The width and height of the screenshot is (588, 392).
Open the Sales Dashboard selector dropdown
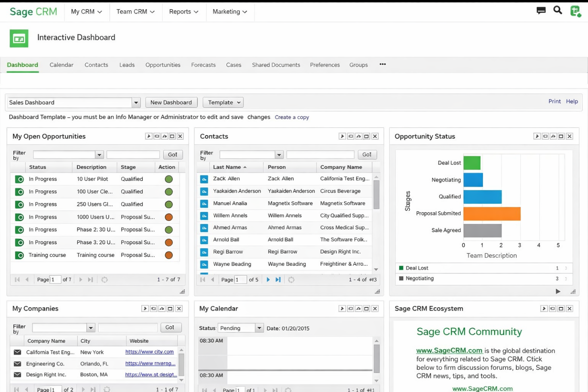tap(135, 102)
